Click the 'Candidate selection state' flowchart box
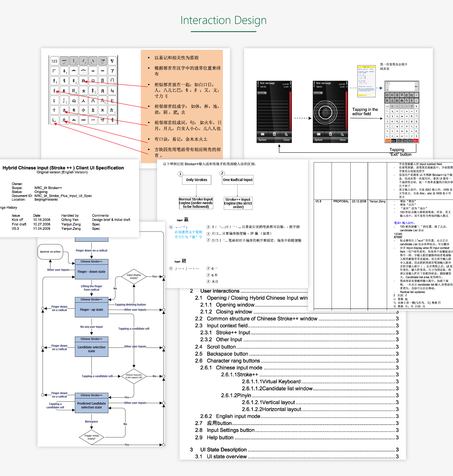The height and width of the screenshot is (476, 453). 92,346
